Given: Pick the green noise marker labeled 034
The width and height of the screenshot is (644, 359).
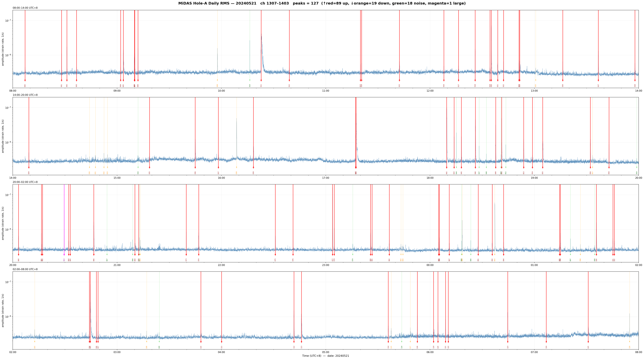Looking at the screenshot, I should pos(138,167).
